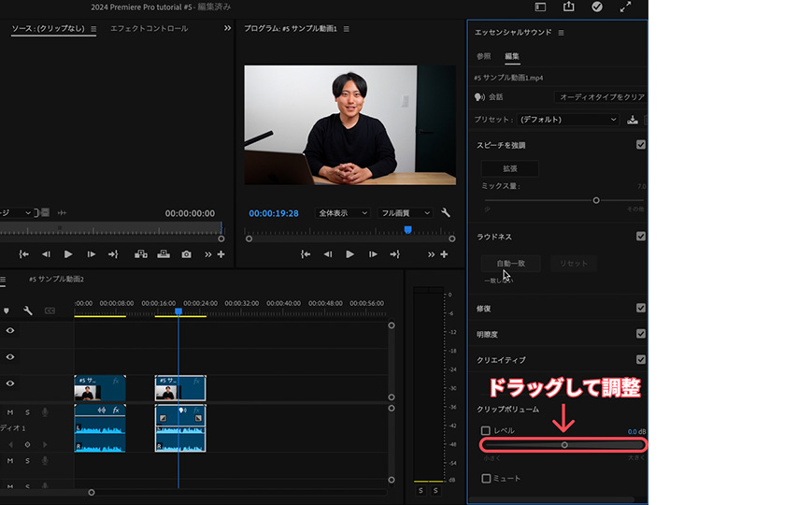This screenshot has height=505, width=812.
Task: Expand the 修復 section header
Action: point(483,309)
